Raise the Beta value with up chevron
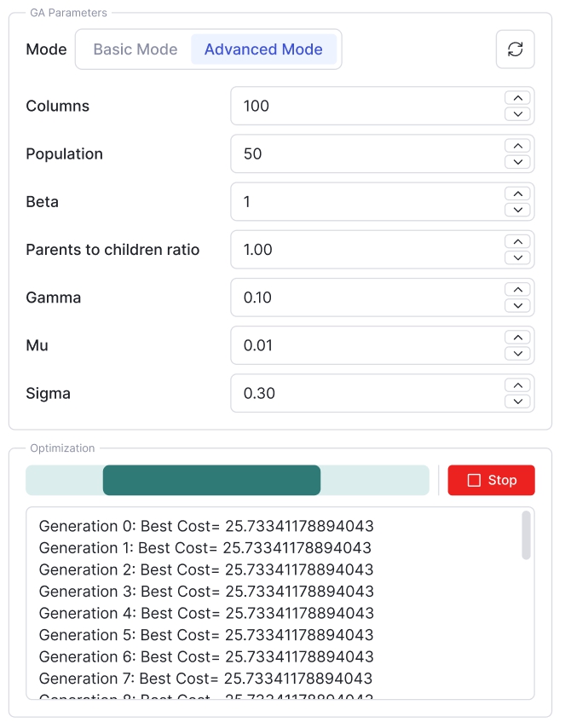The width and height of the screenshot is (565, 728). coord(516,194)
